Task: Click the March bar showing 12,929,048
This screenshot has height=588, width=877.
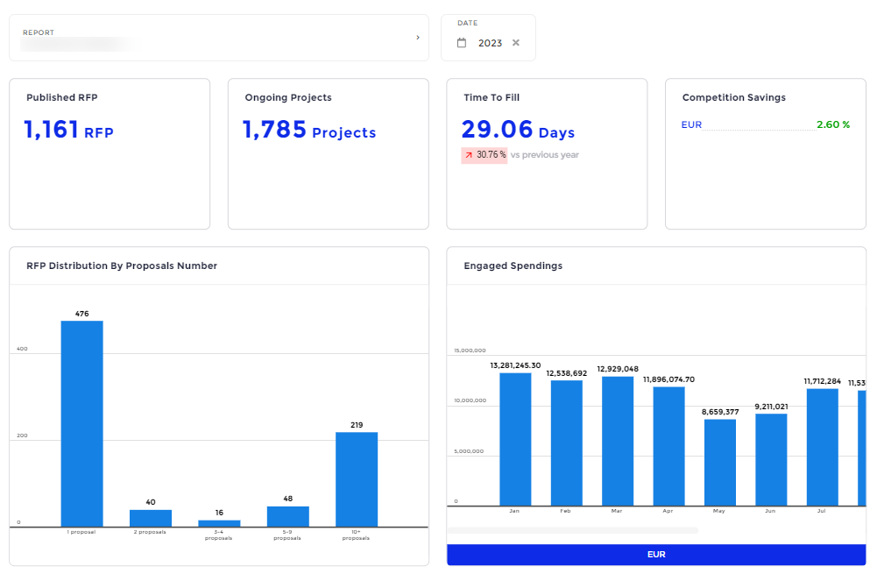Action: click(x=618, y=441)
